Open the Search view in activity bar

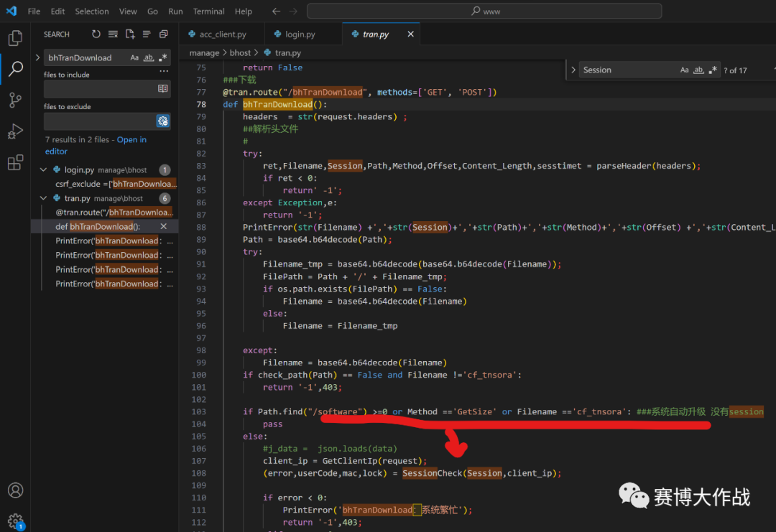15,69
